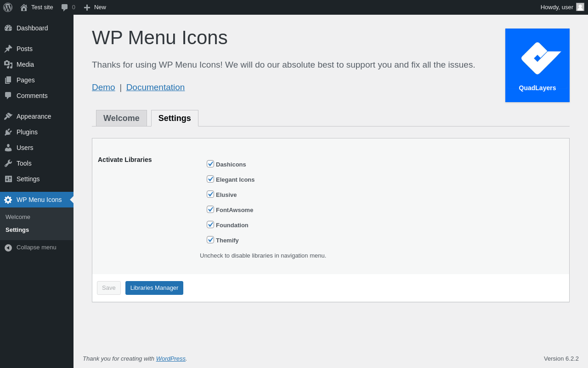Click the user avatar in the admin bar
The width and height of the screenshot is (588, 368).
tap(580, 7)
